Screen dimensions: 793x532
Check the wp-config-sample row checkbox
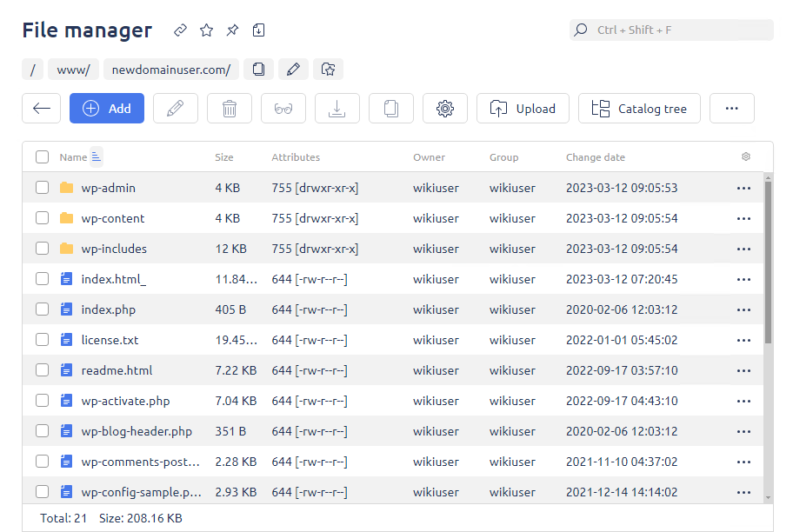coord(42,491)
